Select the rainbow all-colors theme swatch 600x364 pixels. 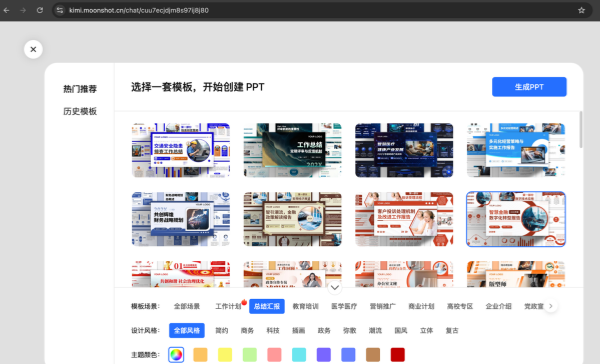click(176, 355)
